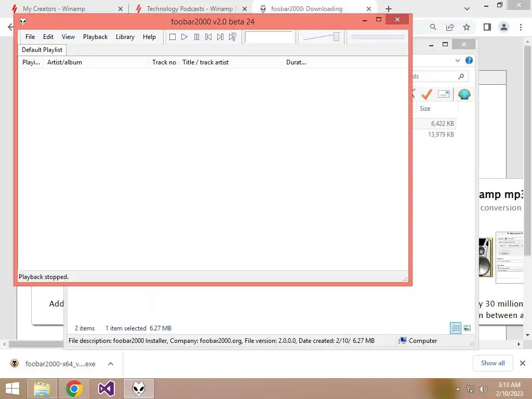Click the Chrome back arrow
Viewport: 532px width, 399px height.
10,27
